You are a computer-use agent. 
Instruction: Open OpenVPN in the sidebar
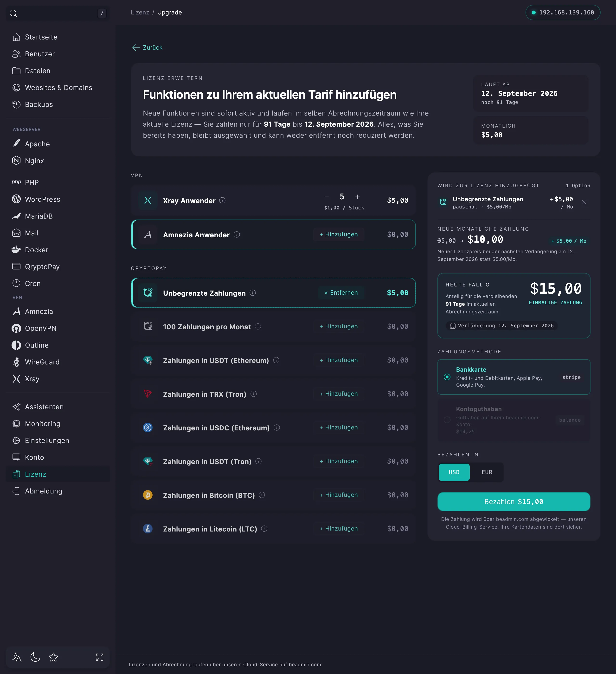(x=58, y=328)
